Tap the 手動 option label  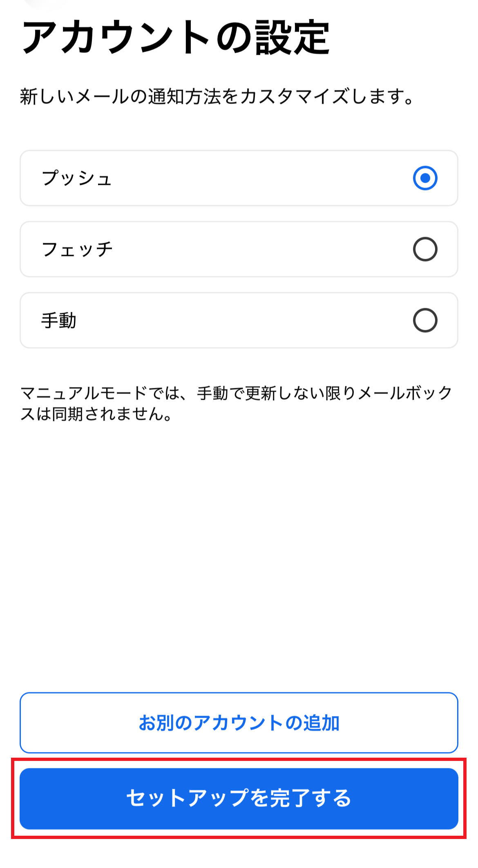tap(59, 320)
